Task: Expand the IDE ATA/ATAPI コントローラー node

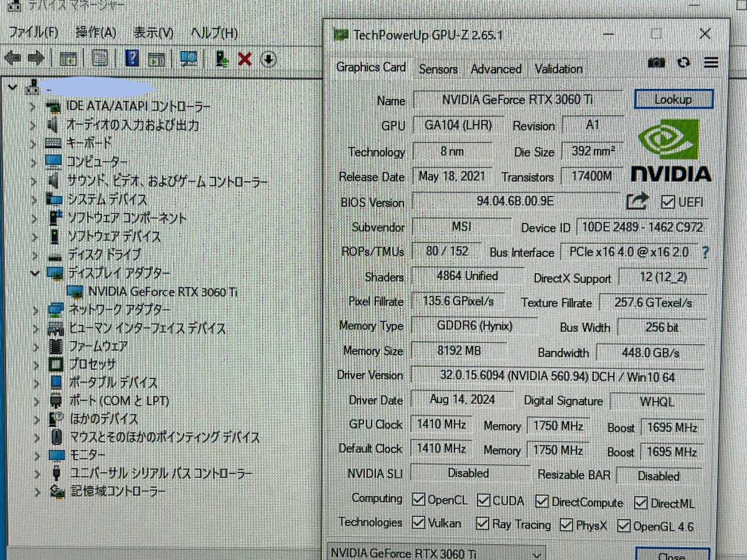Action: 33,107
